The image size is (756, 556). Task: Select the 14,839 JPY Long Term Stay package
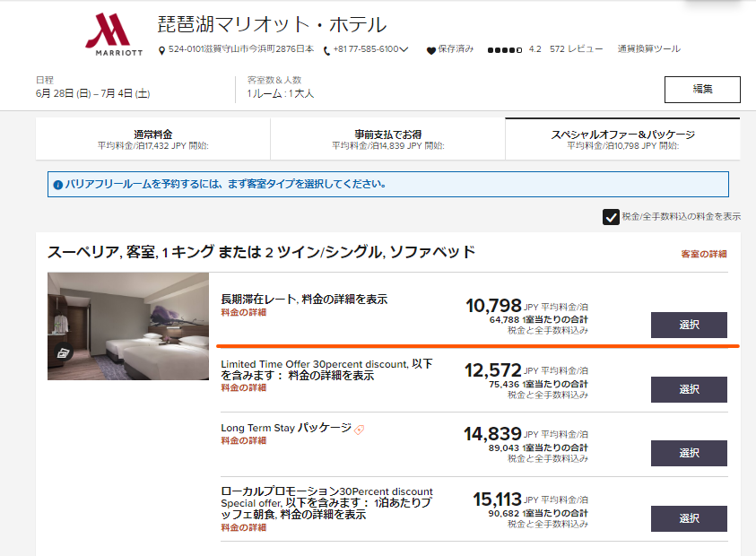(x=689, y=453)
